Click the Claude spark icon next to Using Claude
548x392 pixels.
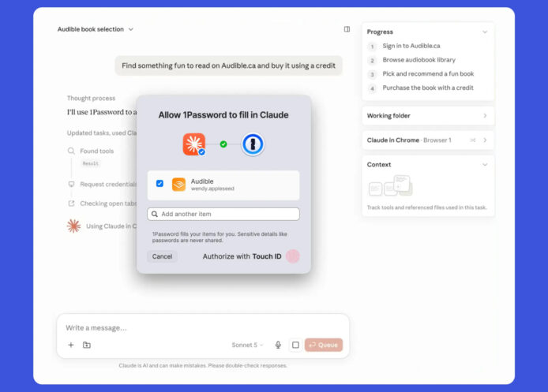[73, 226]
